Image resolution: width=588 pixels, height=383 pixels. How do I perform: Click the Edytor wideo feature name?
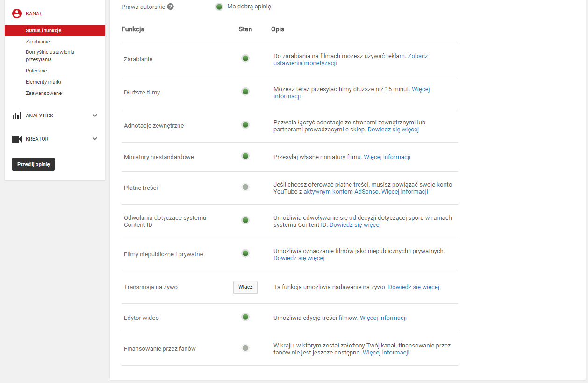[x=142, y=318]
